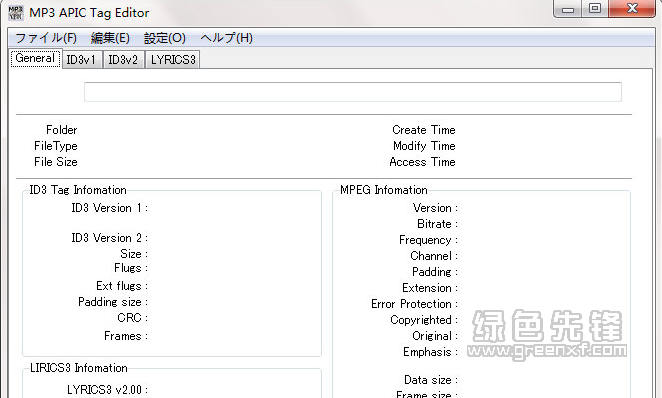Click the File Size label
The height and width of the screenshot is (398, 662).
(x=56, y=162)
